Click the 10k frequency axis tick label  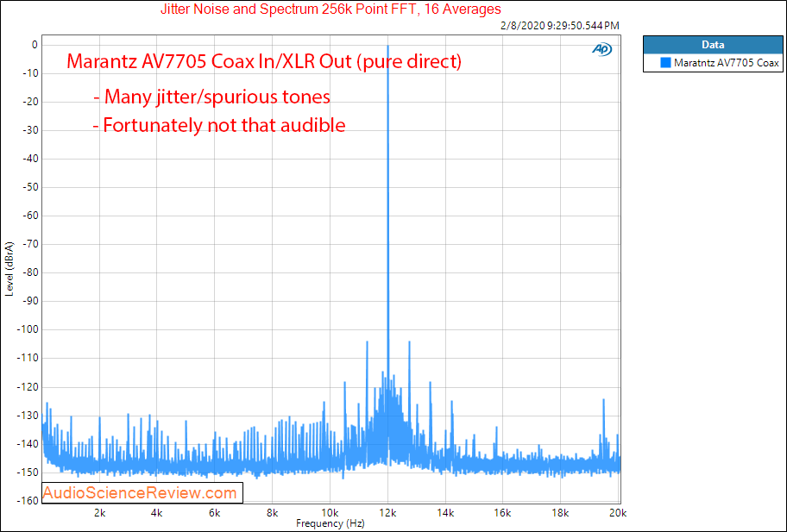coord(330,513)
